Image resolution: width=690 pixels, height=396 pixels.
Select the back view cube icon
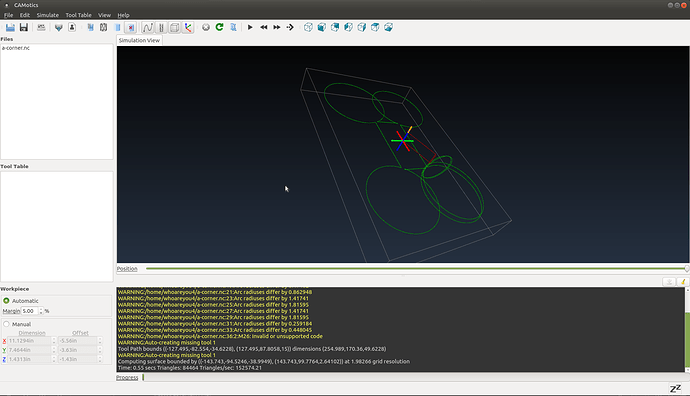[x=335, y=27]
